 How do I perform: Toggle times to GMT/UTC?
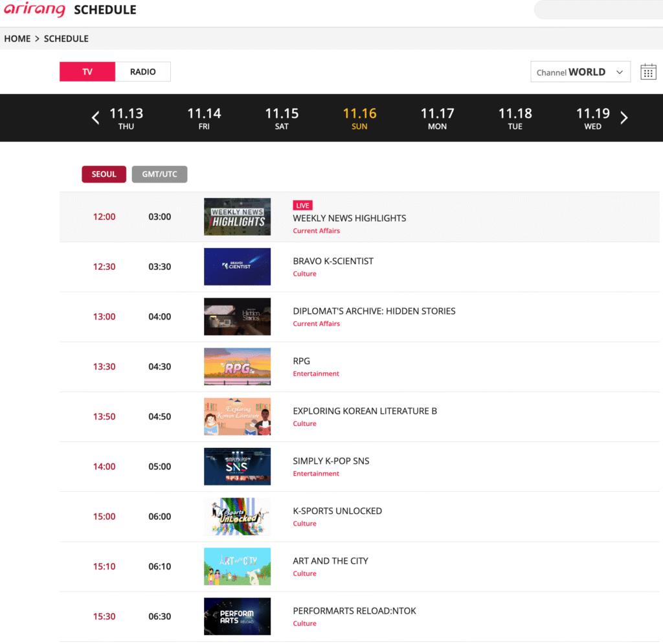click(159, 174)
